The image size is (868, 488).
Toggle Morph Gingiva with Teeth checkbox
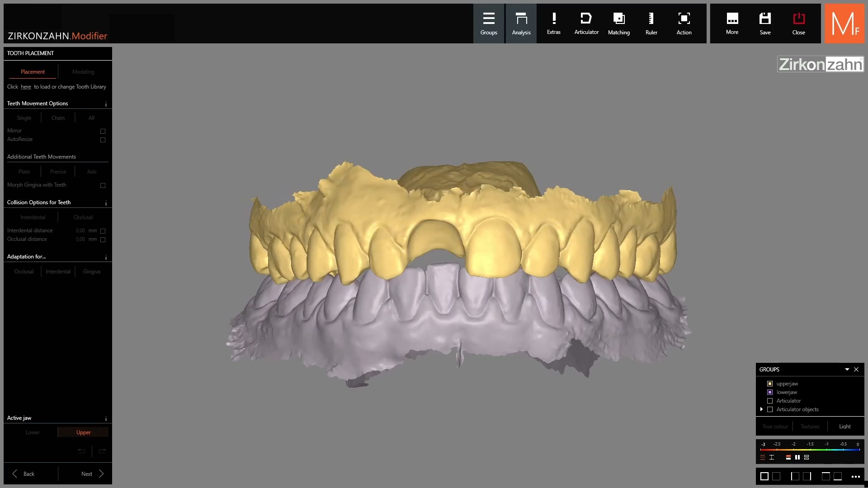tap(103, 185)
